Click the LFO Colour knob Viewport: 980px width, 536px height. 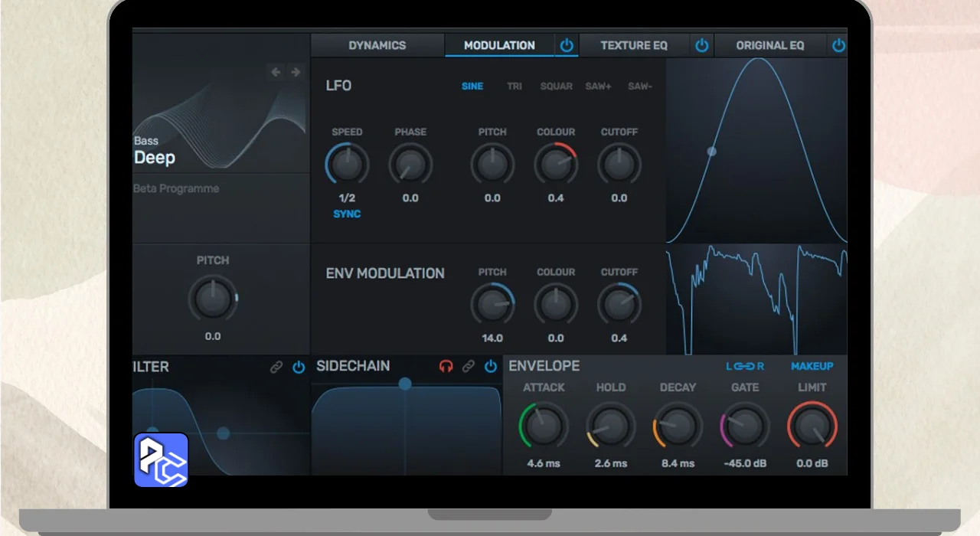556,165
